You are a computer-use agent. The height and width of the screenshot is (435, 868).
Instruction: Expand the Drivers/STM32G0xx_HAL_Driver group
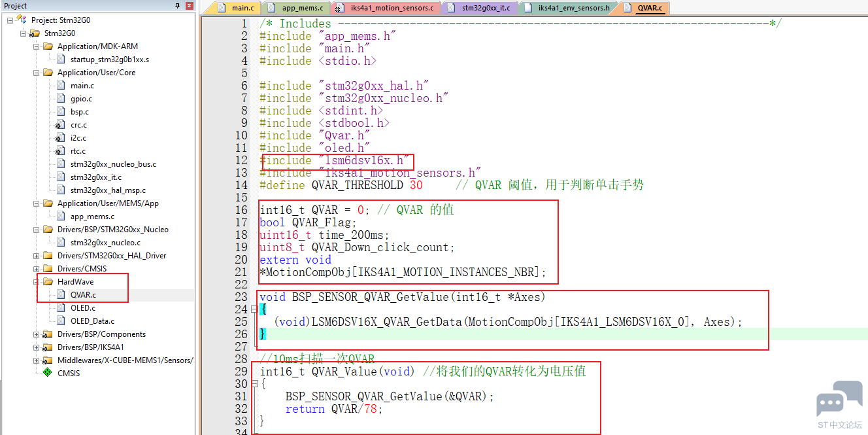coord(37,256)
